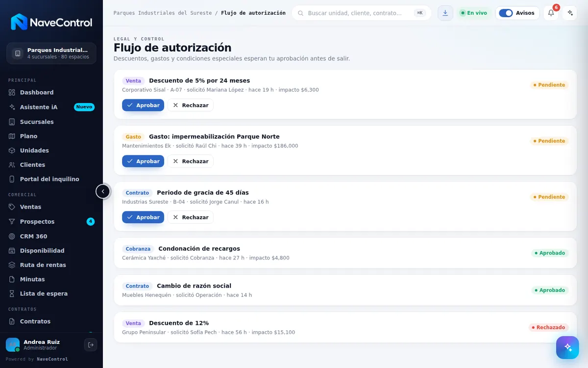Click the NaveControl logo icon
The image size is (588, 368).
point(19,22)
